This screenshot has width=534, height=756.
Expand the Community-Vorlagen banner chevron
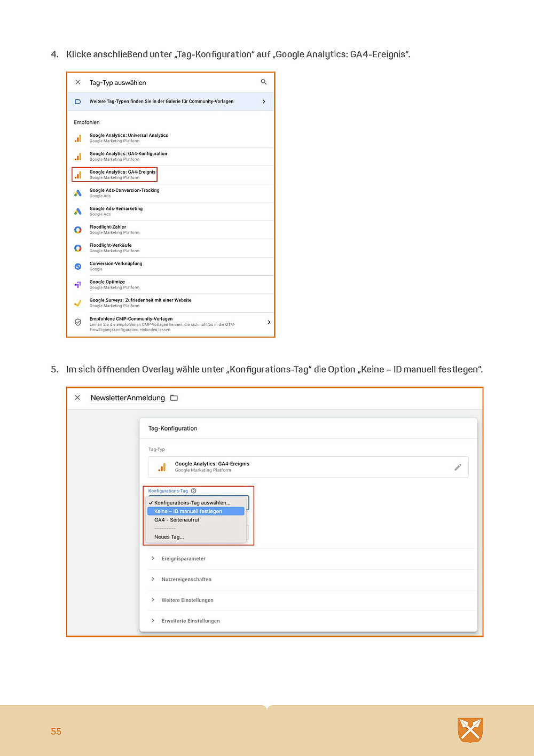[x=264, y=102]
